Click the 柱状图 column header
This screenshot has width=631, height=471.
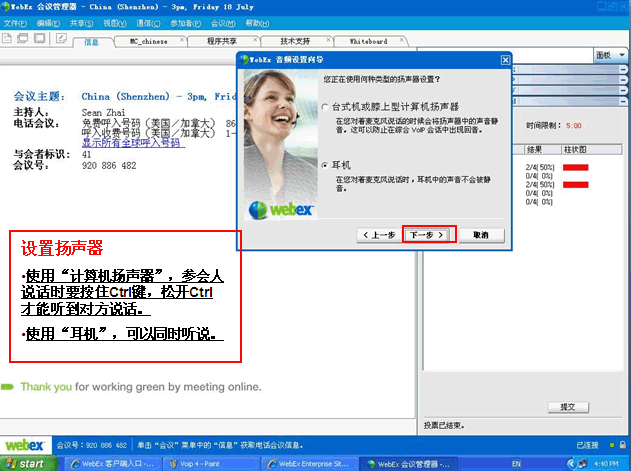click(592, 150)
